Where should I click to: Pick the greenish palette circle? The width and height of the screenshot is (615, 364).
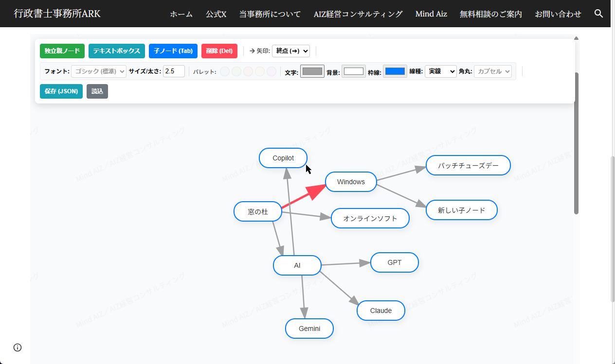pos(236,71)
